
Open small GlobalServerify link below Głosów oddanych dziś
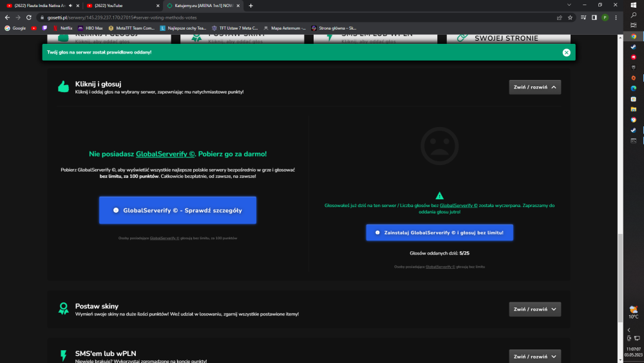click(440, 267)
